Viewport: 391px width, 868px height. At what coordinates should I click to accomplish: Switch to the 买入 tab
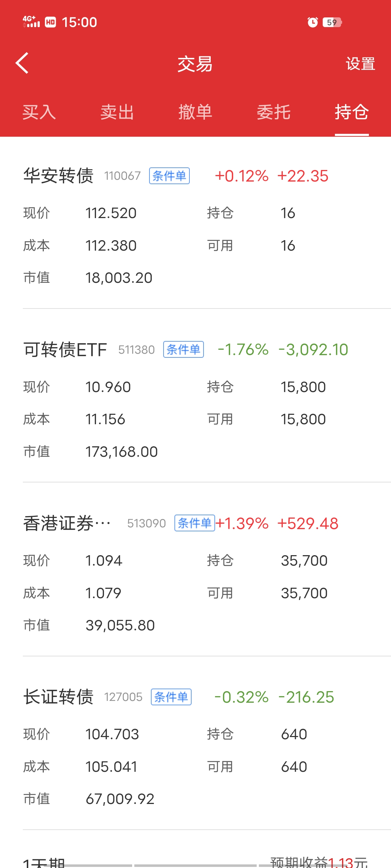tap(39, 112)
